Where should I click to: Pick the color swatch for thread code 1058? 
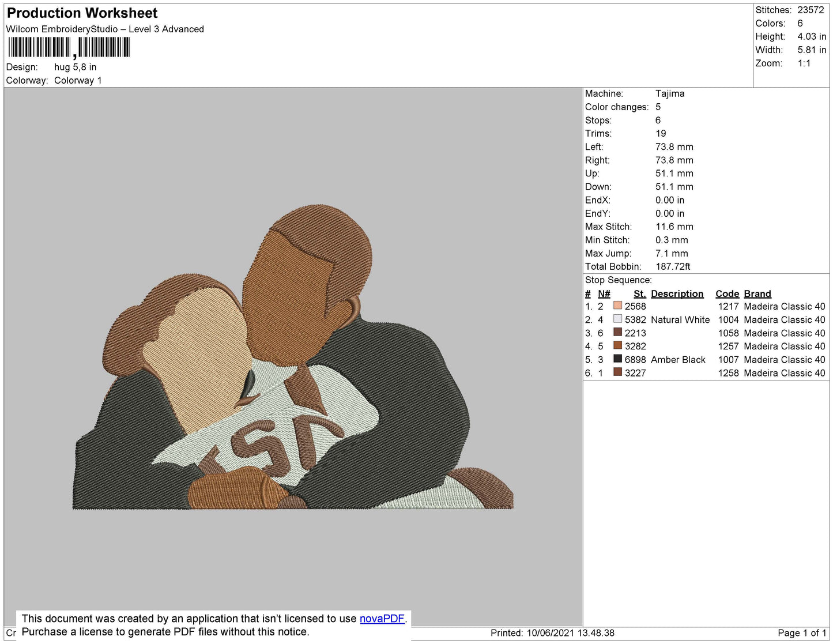tap(618, 332)
